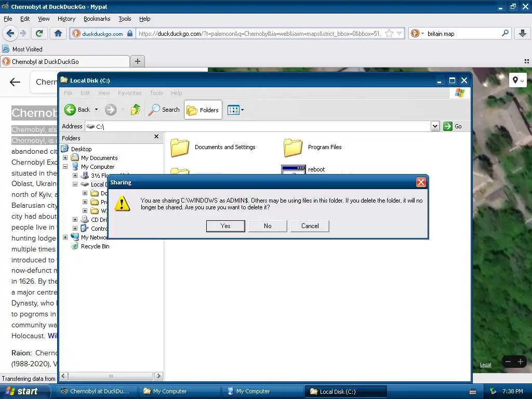Expand the 3½ Floppy drive node
The height and width of the screenshot is (399, 532).
(x=75, y=176)
